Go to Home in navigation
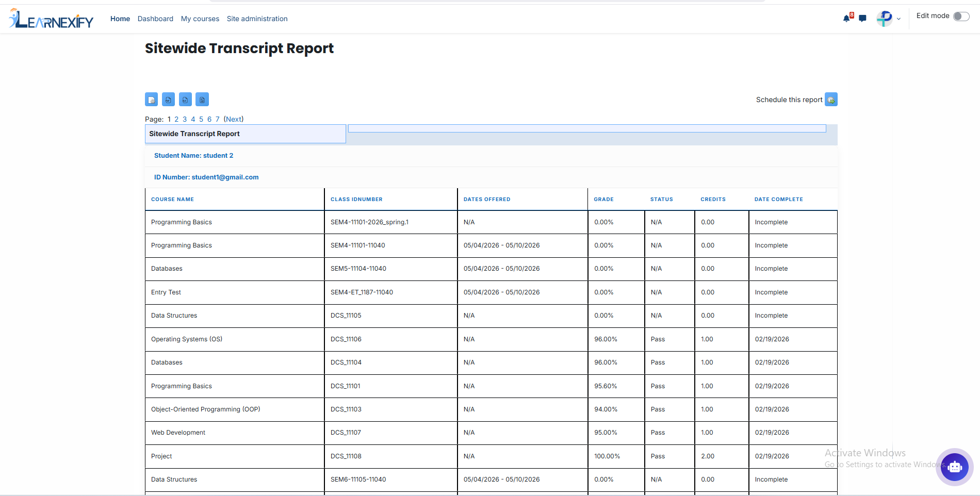This screenshot has height=496, width=980. pyautogui.click(x=120, y=19)
